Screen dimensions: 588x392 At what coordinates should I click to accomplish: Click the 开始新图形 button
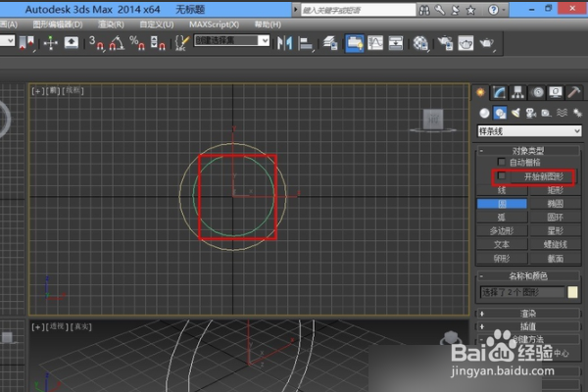click(543, 176)
